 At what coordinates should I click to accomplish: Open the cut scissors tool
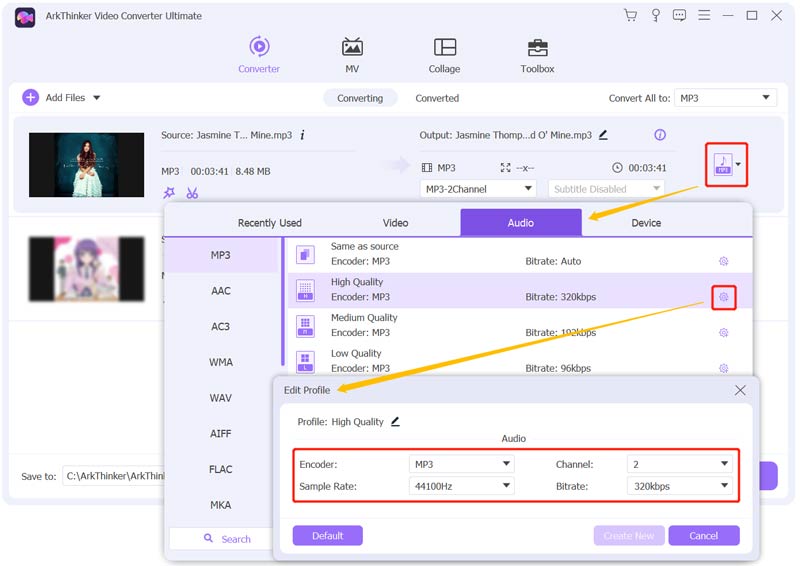point(192,193)
